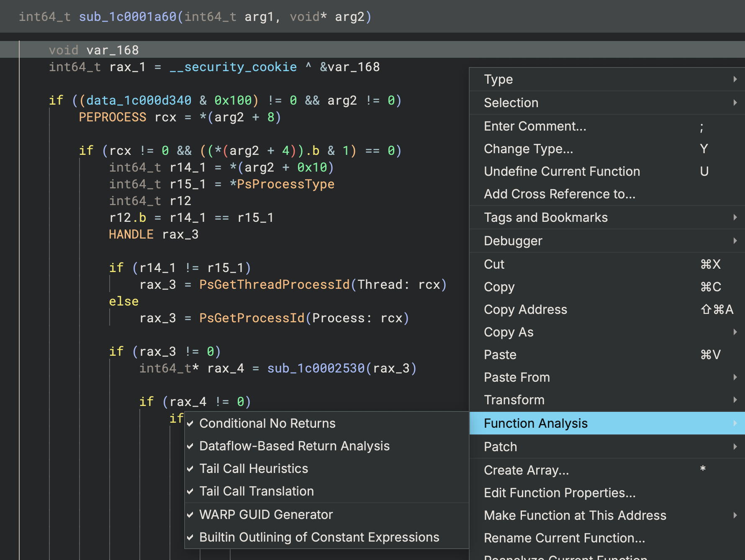Viewport: 745px width, 560px height.
Task: Expand the Selection submenu
Action: point(607,103)
